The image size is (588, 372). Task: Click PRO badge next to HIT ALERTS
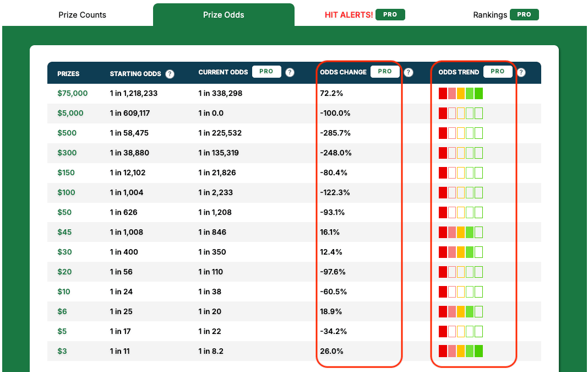pyautogui.click(x=390, y=15)
